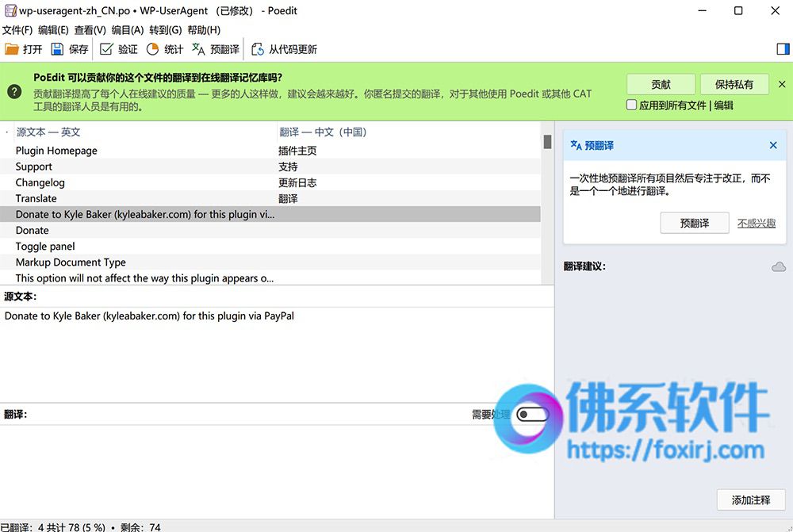Toggle the 需要处理 switch
This screenshot has width=793, height=532.
(x=532, y=414)
